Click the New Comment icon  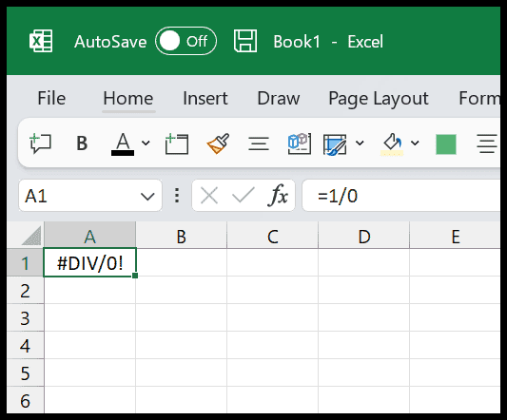40,143
